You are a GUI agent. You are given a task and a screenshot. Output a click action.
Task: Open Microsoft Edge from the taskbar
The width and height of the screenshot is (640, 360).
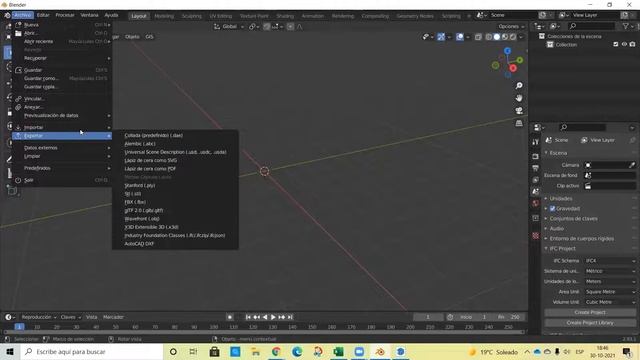pyautogui.click(x=297, y=351)
